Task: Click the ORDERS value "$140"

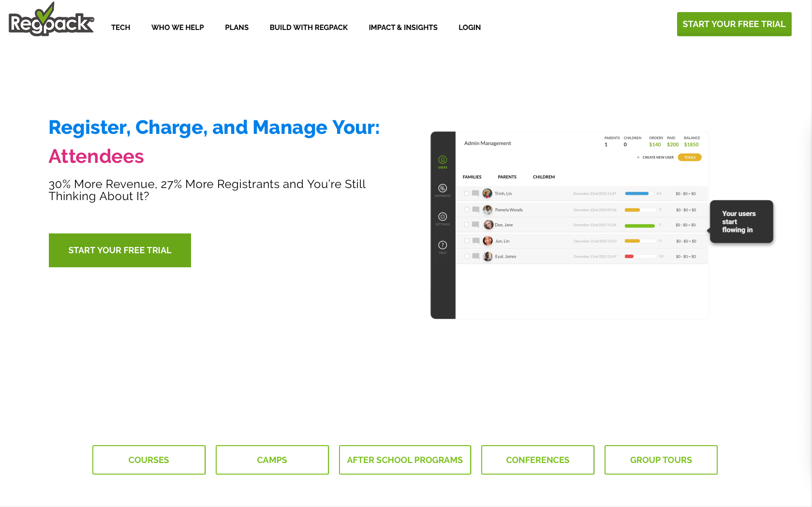Action: point(655,145)
